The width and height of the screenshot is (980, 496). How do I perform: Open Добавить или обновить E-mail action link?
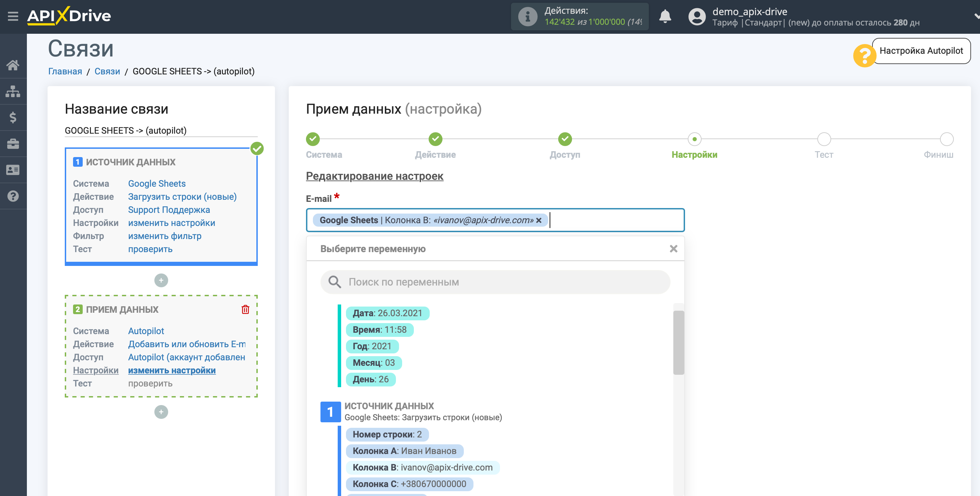click(187, 344)
